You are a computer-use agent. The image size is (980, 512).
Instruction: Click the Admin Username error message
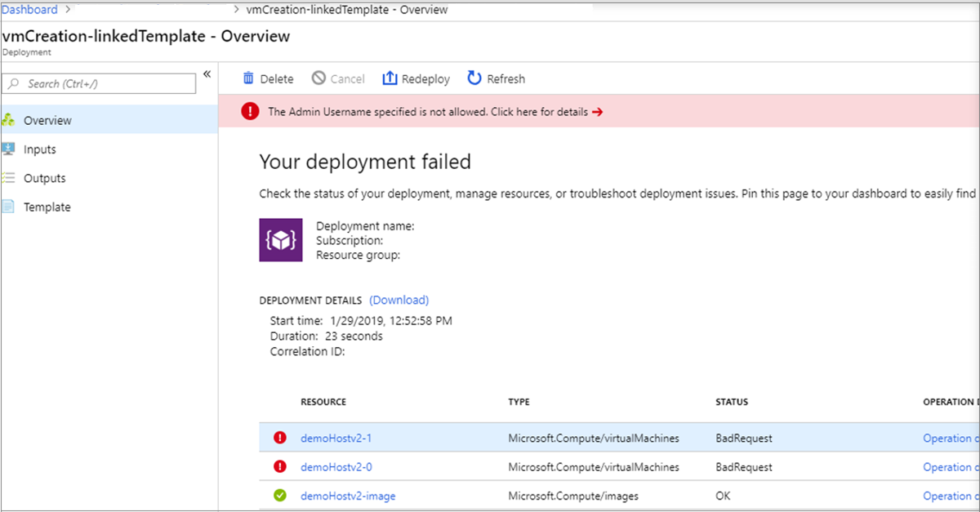tap(428, 112)
